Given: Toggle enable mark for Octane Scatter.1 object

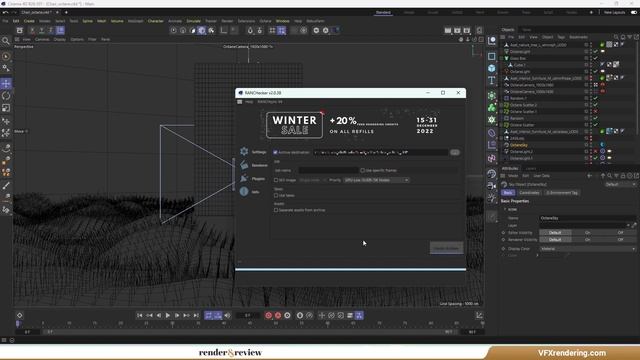Looking at the screenshot, I should pos(596,111).
